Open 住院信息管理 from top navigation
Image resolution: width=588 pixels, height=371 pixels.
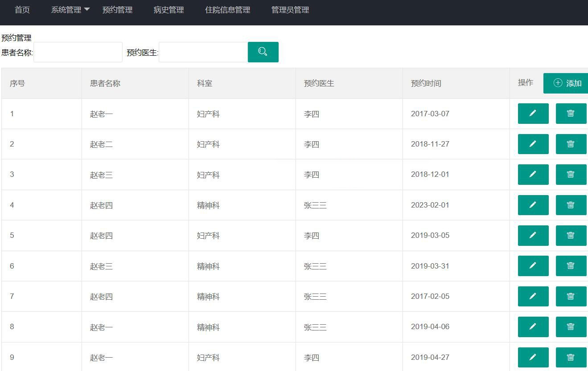tap(227, 10)
